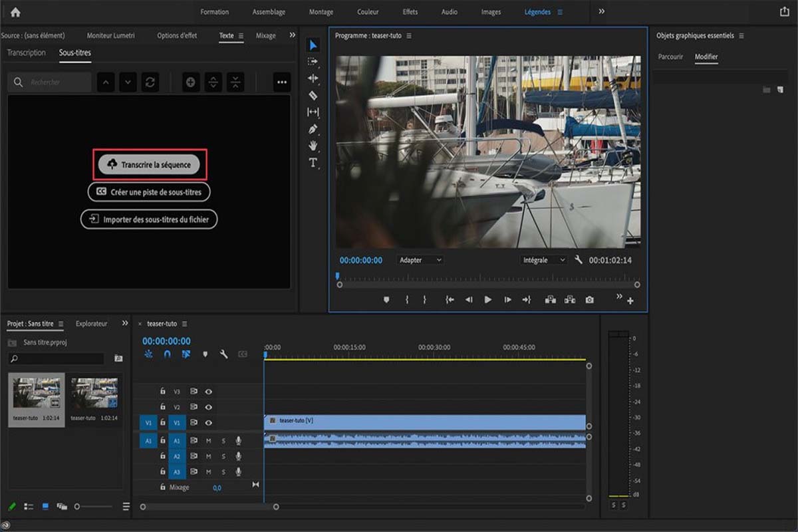Expand the workspace overflow chevrons

pos(602,12)
